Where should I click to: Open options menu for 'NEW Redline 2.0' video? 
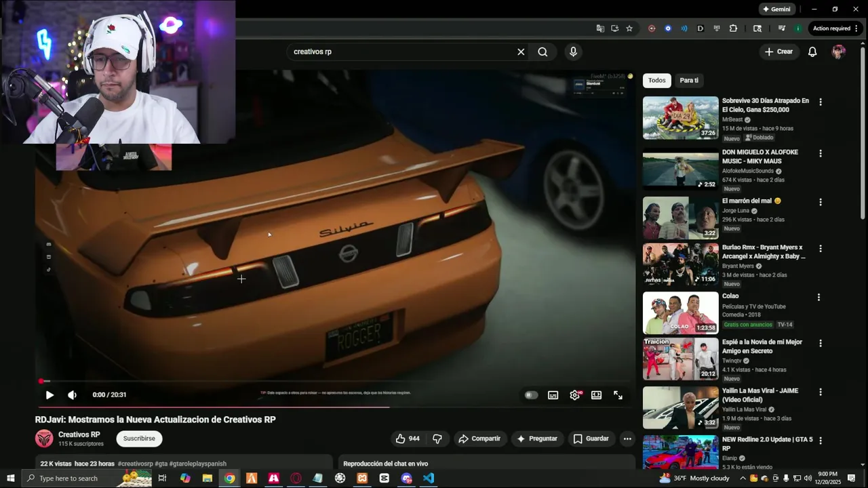pos(820,440)
